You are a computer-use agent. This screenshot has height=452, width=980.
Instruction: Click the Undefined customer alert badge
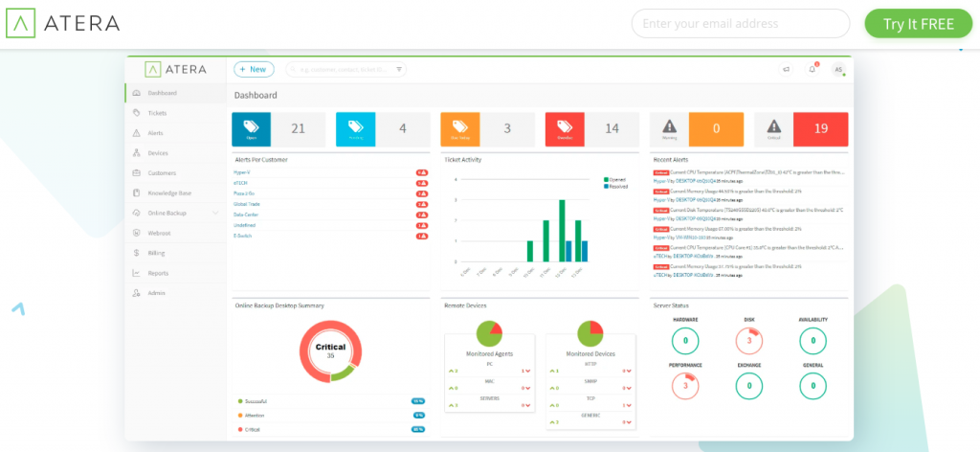[x=422, y=225]
